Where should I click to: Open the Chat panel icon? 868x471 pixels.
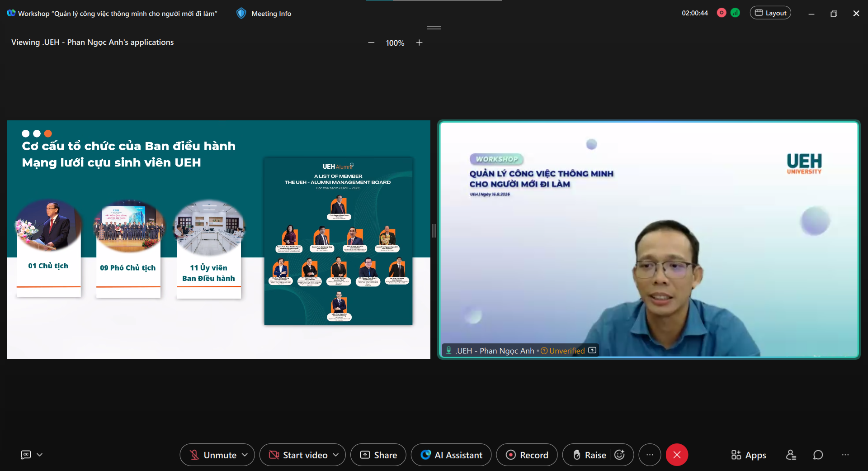pos(818,455)
